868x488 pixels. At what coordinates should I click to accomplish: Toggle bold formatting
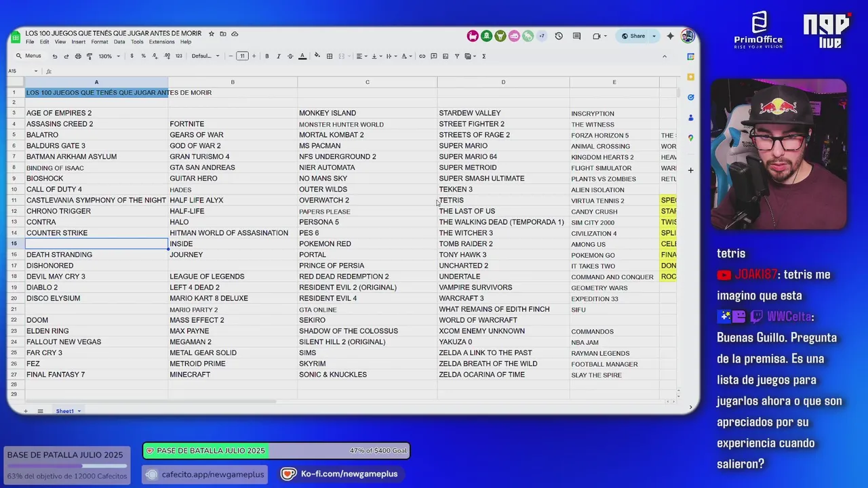(267, 56)
